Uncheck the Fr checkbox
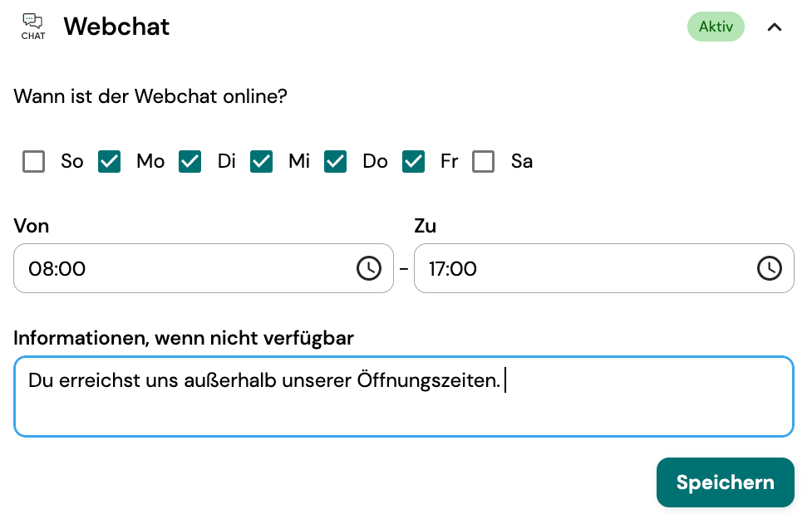This screenshot has height=514, width=812. 413,161
